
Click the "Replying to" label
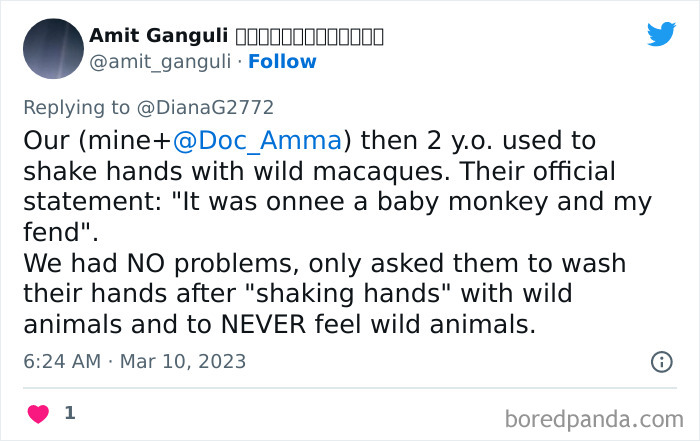(x=75, y=107)
